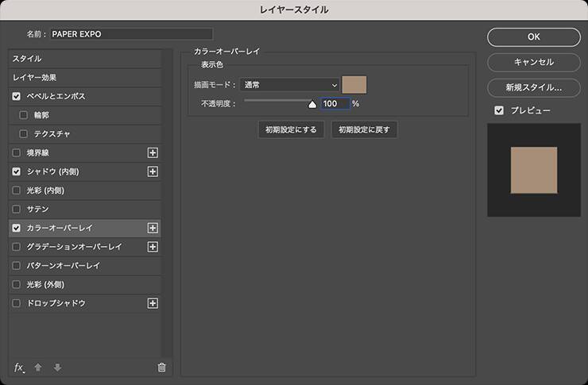Image resolution: width=588 pixels, height=385 pixels.
Task: Click the move effect up arrow
Action: tap(38, 367)
